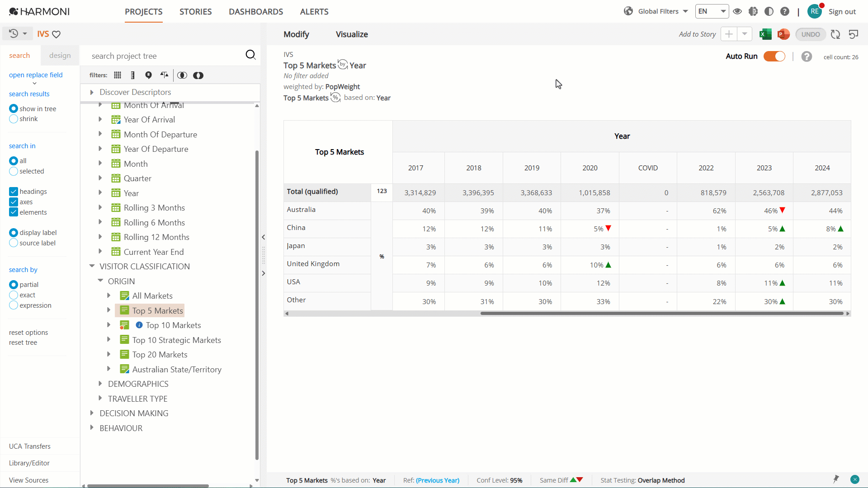Click the search magnifier icon

coord(250,55)
